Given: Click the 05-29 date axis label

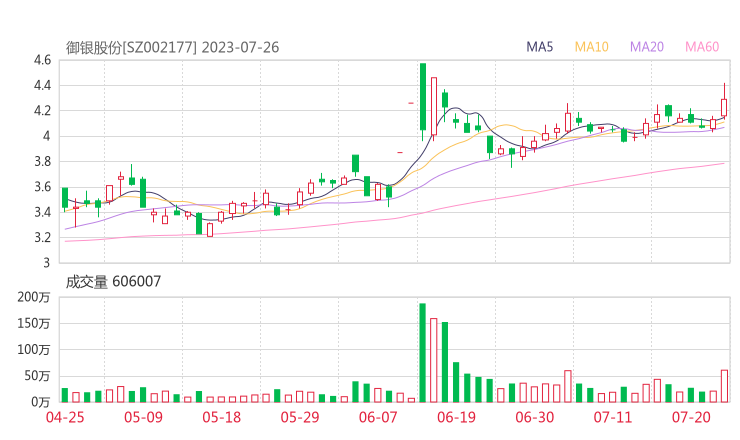Looking at the screenshot, I should (x=300, y=417).
